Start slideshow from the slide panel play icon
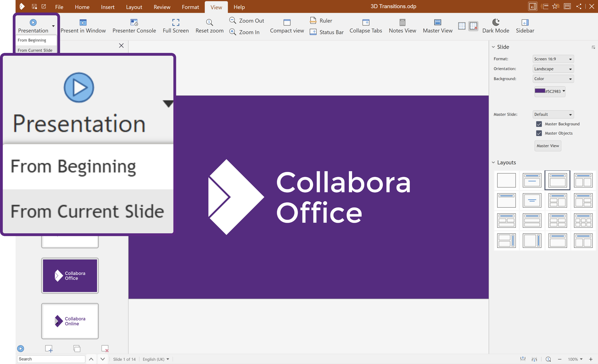Viewport: 598px width, 364px height. pos(21,348)
